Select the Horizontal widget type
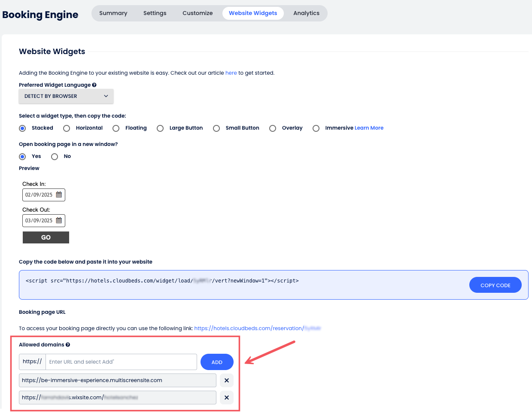The width and height of the screenshot is (532, 416). pyautogui.click(x=67, y=128)
